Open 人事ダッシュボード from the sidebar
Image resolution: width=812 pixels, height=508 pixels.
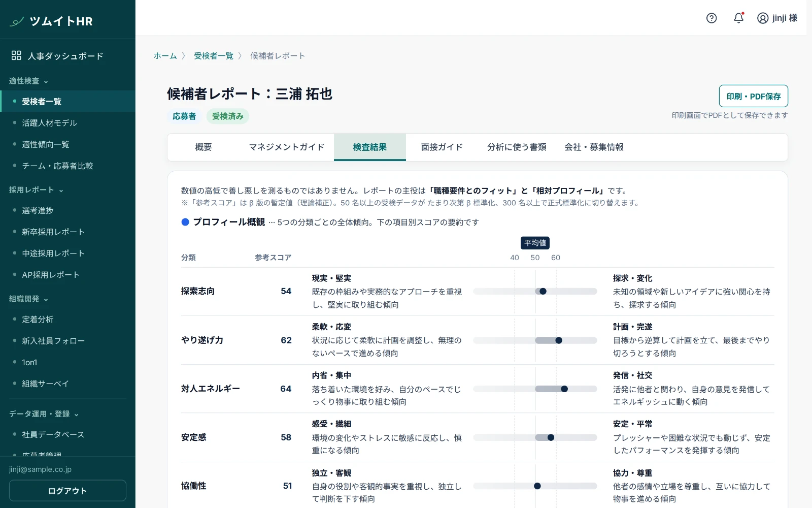(67, 56)
